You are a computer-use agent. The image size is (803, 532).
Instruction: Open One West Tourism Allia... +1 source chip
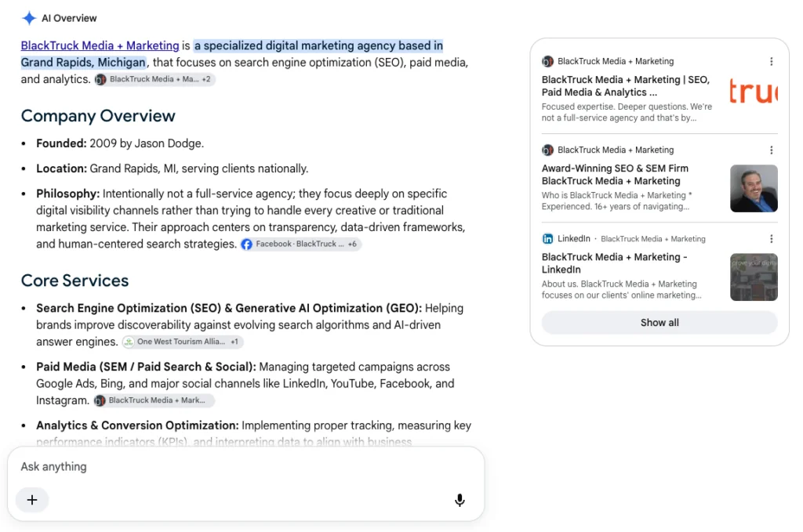pos(182,342)
